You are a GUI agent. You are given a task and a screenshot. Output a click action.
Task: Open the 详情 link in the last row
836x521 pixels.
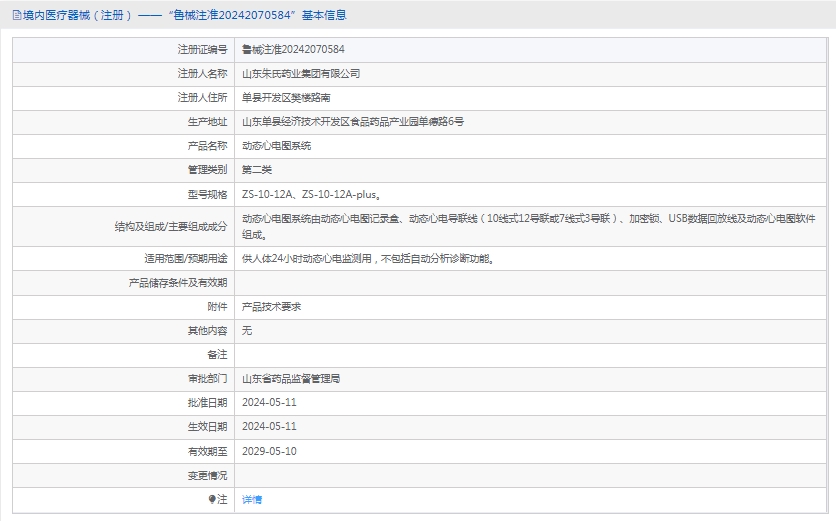252,499
